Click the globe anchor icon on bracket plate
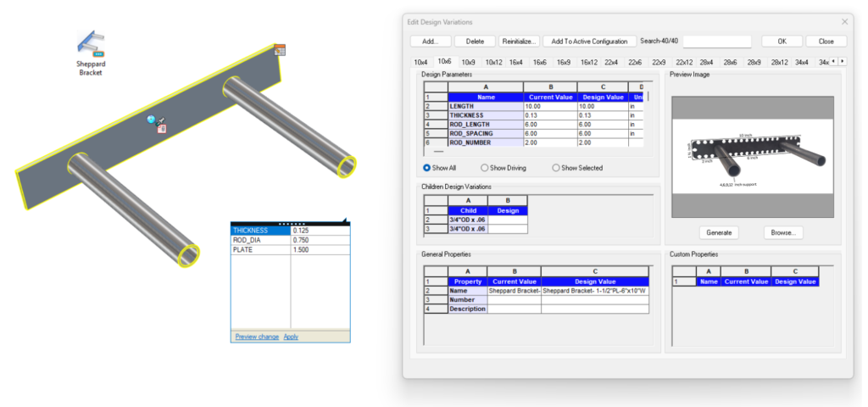This screenshot has width=868, height=407. coord(151,120)
